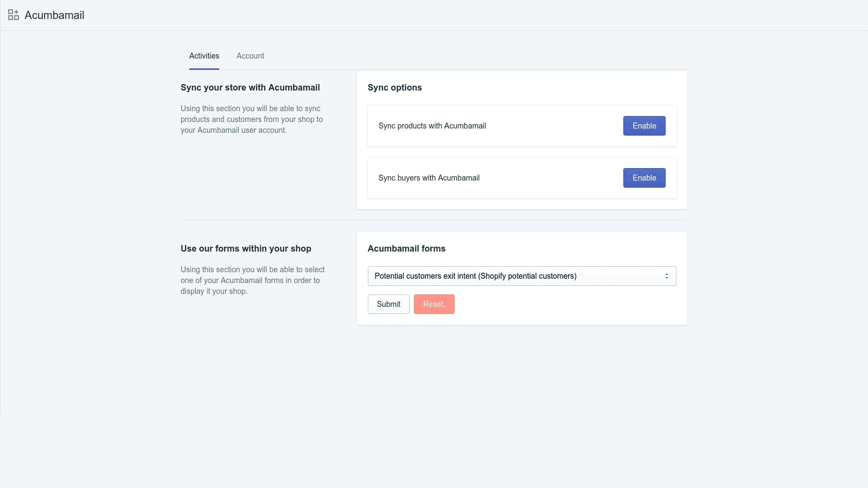The width and height of the screenshot is (868, 488).
Task: Reset the form selection
Action: 434,304
